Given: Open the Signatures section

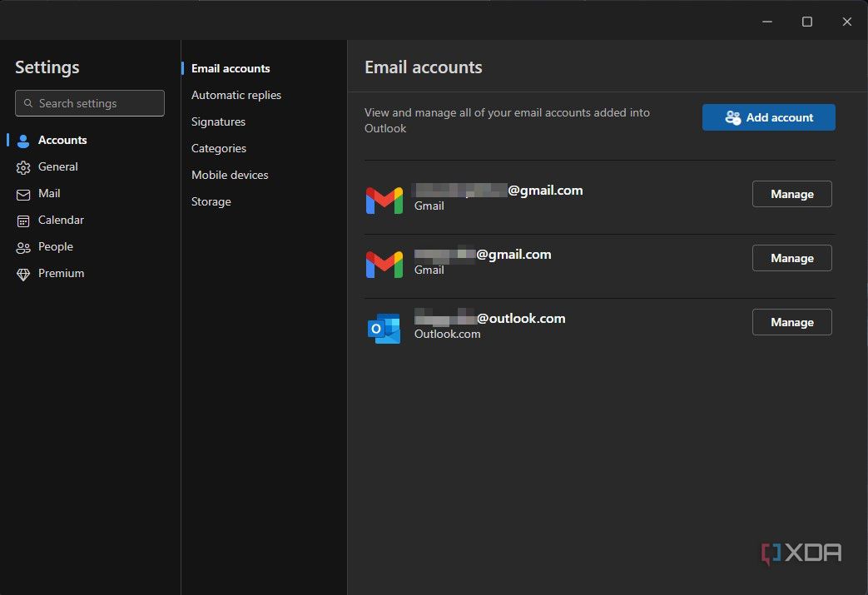Looking at the screenshot, I should coord(218,121).
